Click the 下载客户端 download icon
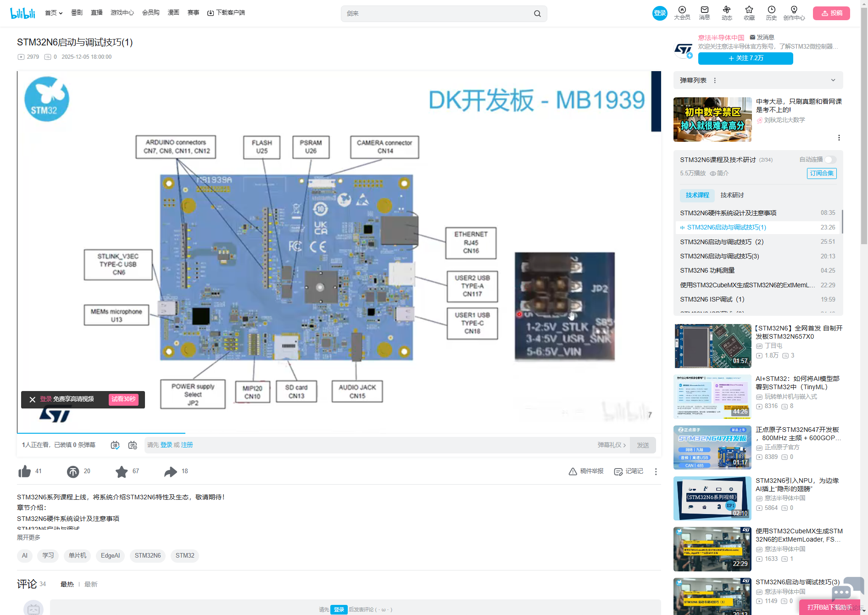The image size is (868, 615). click(211, 13)
